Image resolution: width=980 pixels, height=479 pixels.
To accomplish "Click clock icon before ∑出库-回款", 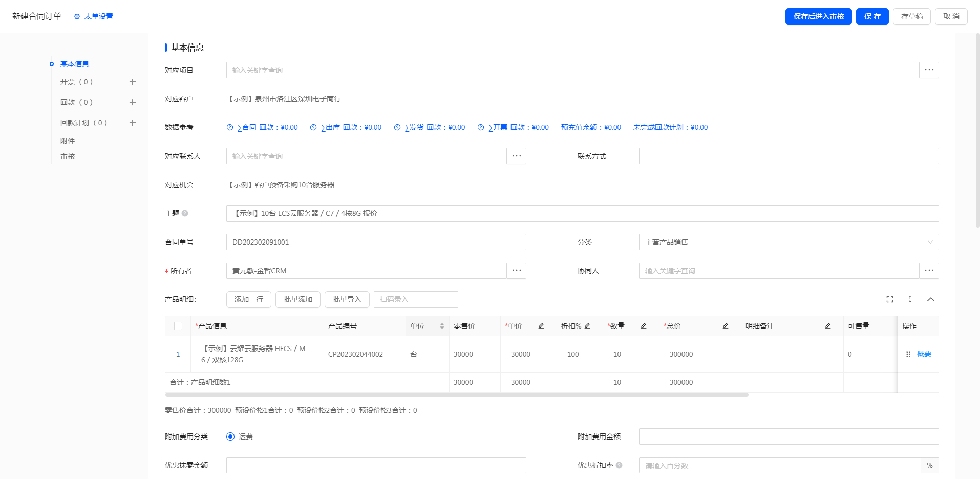I will (313, 127).
